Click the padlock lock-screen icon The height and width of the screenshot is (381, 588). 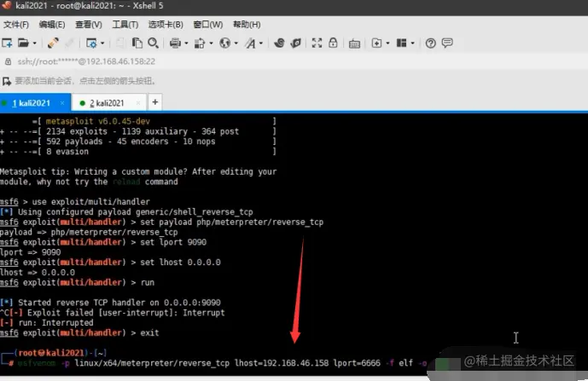pyautogui.click(x=333, y=43)
